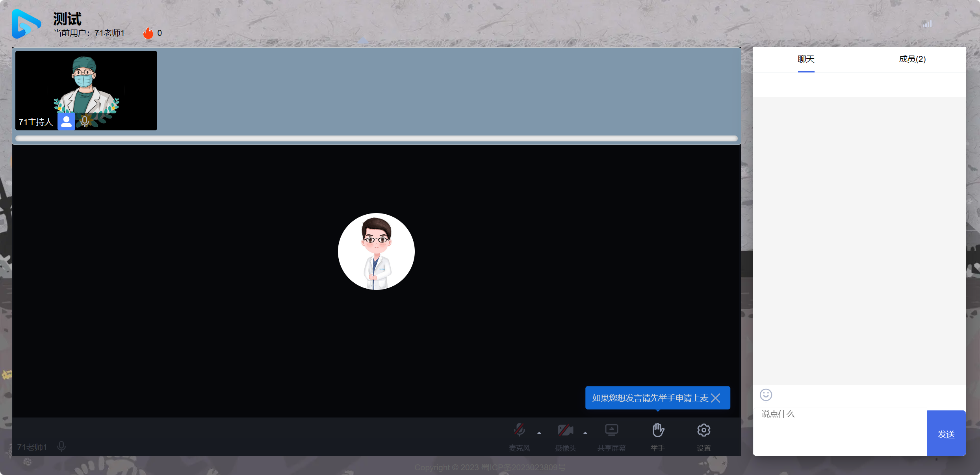Click the blue play logo icon
980x475 pixels.
pyautogui.click(x=26, y=24)
